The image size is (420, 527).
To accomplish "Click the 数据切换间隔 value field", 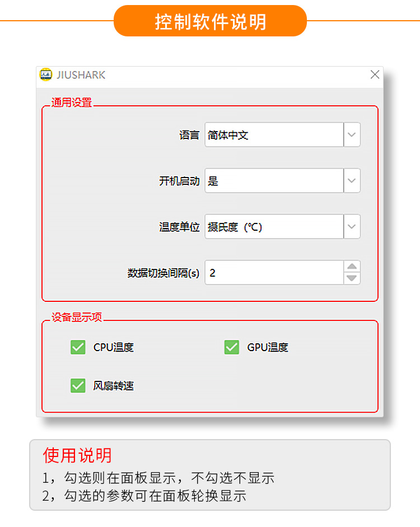I will pyautogui.click(x=274, y=273).
